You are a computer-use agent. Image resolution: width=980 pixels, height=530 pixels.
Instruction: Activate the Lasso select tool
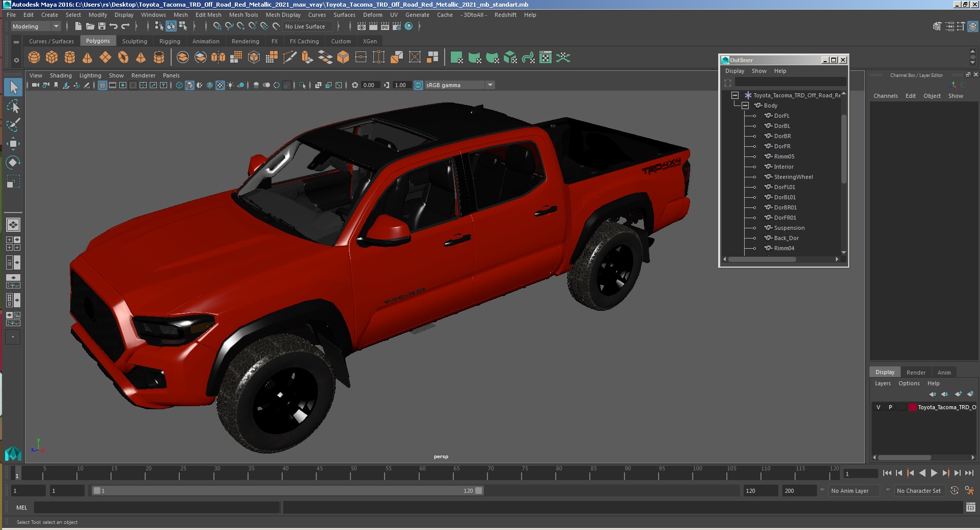(x=13, y=106)
